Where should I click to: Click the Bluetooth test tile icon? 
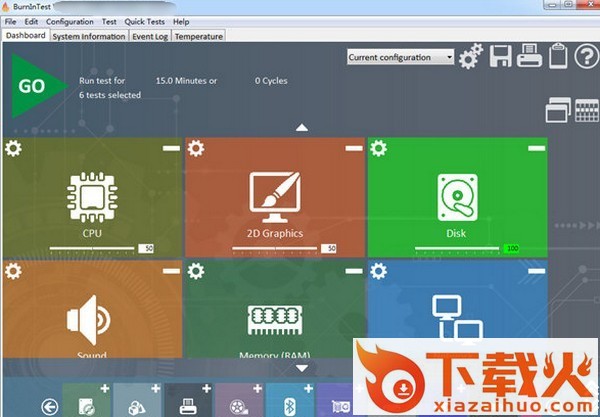tap(290, 407)
